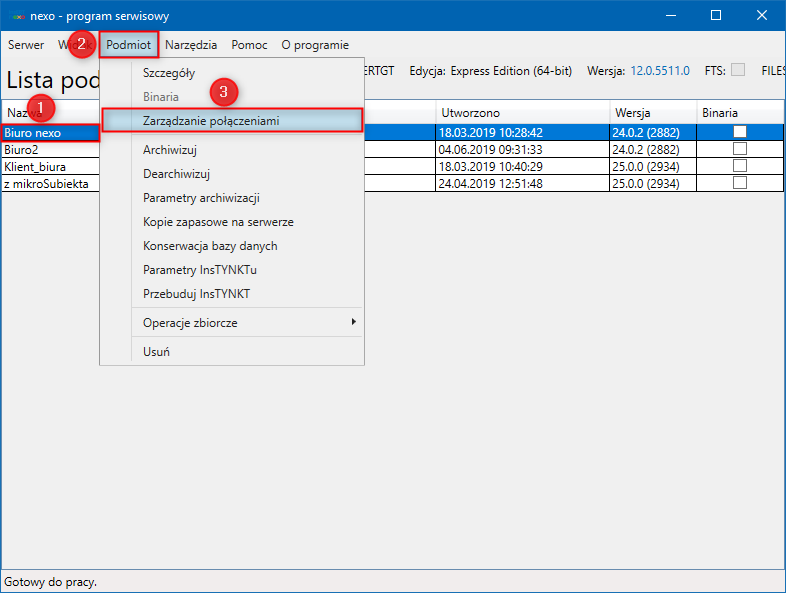Viewport: 786px width, 593px height.
Task: Select Archiwizuj in the Podmiot menu
Action: [x=170, y=149]
